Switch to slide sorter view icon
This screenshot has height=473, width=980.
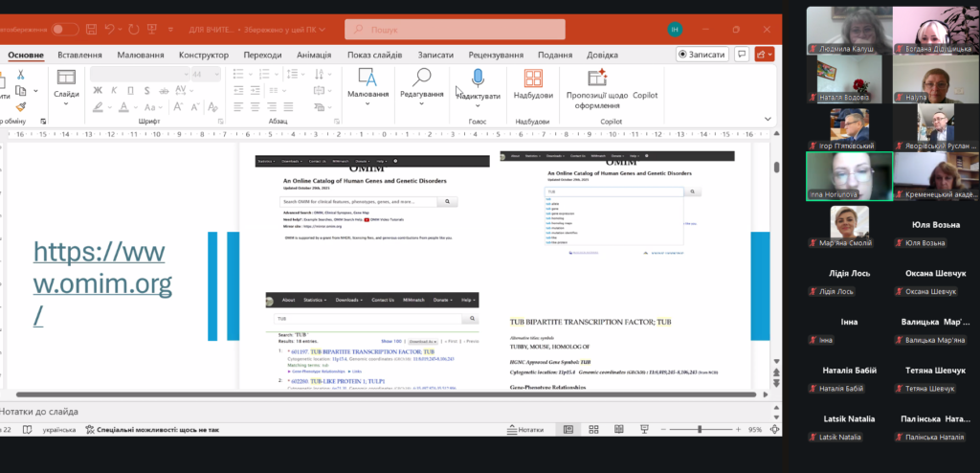pyautogui.click(x=591, y=430)
